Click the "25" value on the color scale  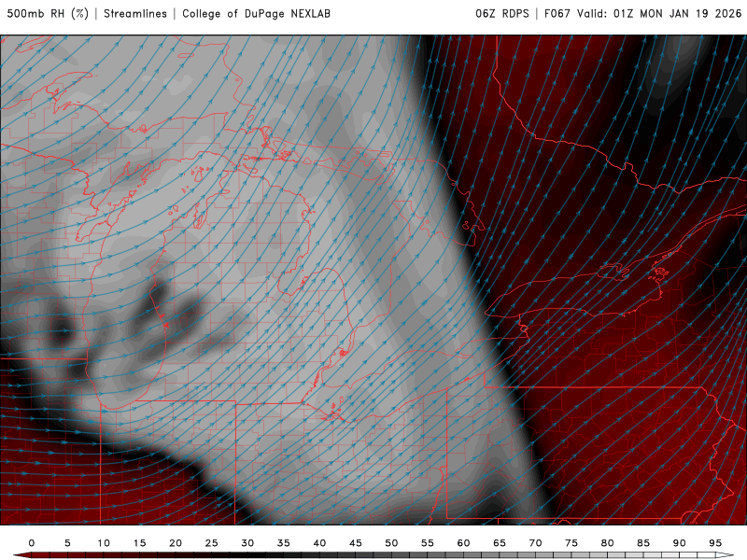[x=212, y=543]
